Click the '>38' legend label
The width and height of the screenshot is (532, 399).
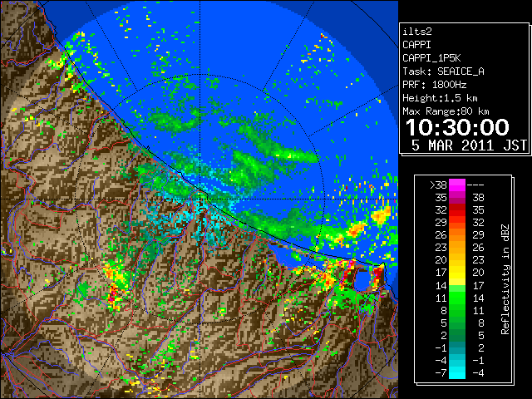pos(438,185)
